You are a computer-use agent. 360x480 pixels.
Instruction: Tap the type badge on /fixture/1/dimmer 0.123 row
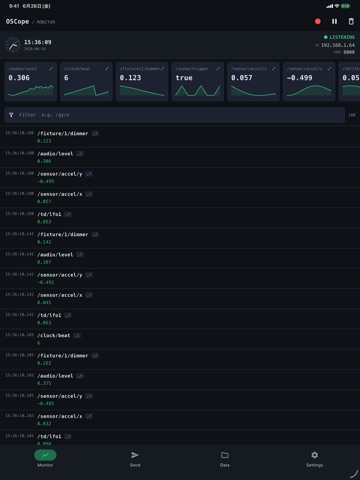point(95,133)
